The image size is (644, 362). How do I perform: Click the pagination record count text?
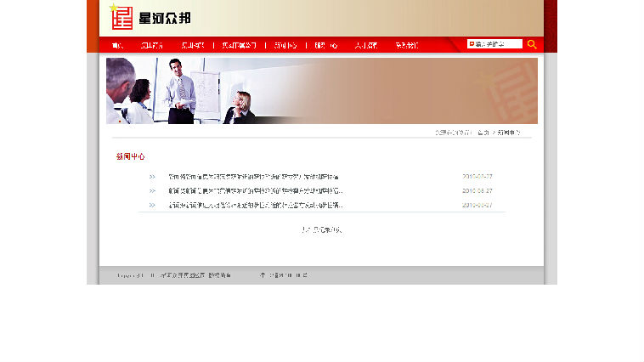point(322,230)
